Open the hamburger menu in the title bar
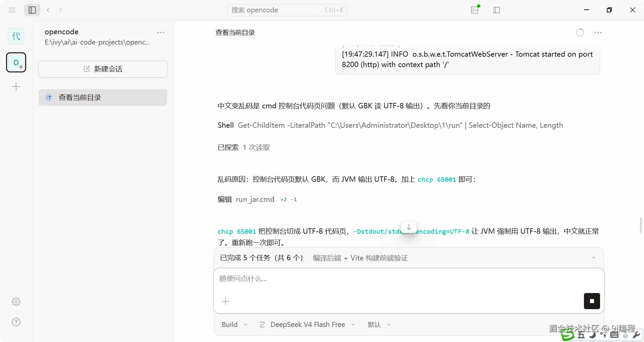 click(x=12, y=10)
